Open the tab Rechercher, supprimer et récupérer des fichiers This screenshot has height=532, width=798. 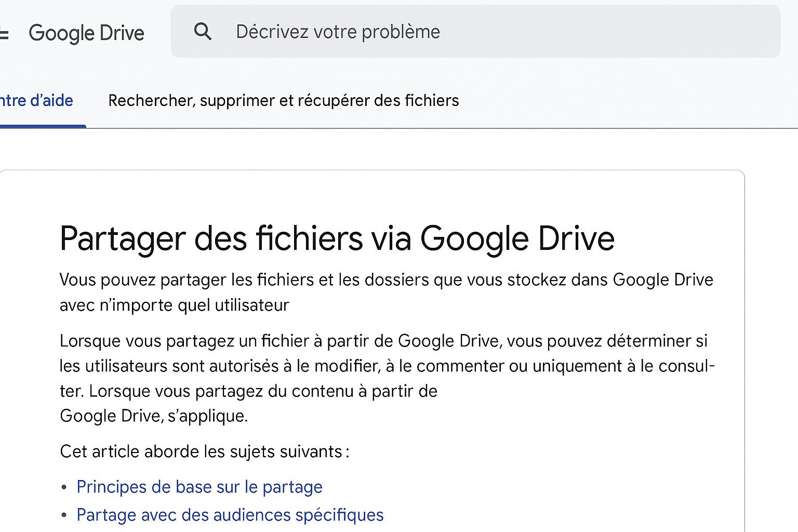(283, 100)
